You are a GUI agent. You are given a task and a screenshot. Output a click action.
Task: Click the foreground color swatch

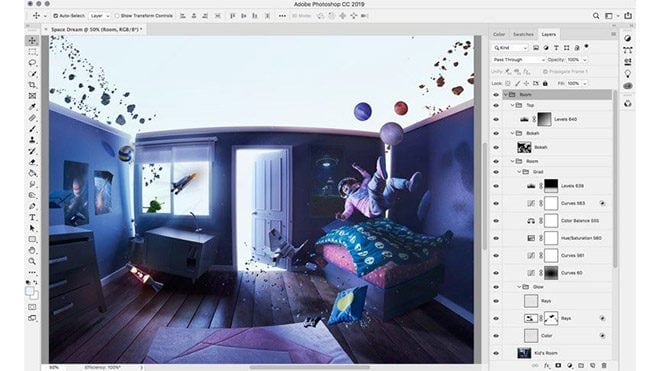tap(29, 291)
